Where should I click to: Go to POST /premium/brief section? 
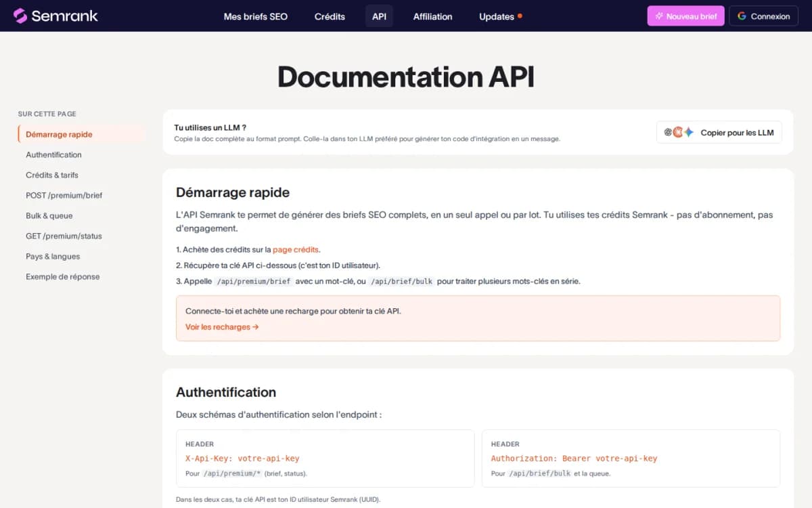(64, 195)
